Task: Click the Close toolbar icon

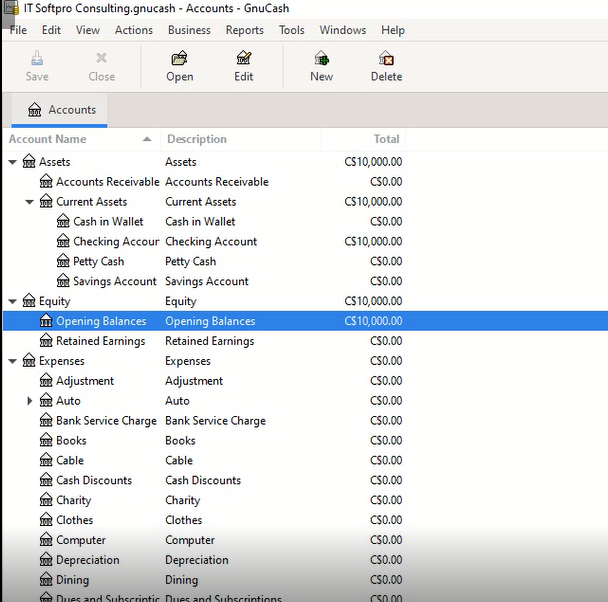Action: point(101,66)
